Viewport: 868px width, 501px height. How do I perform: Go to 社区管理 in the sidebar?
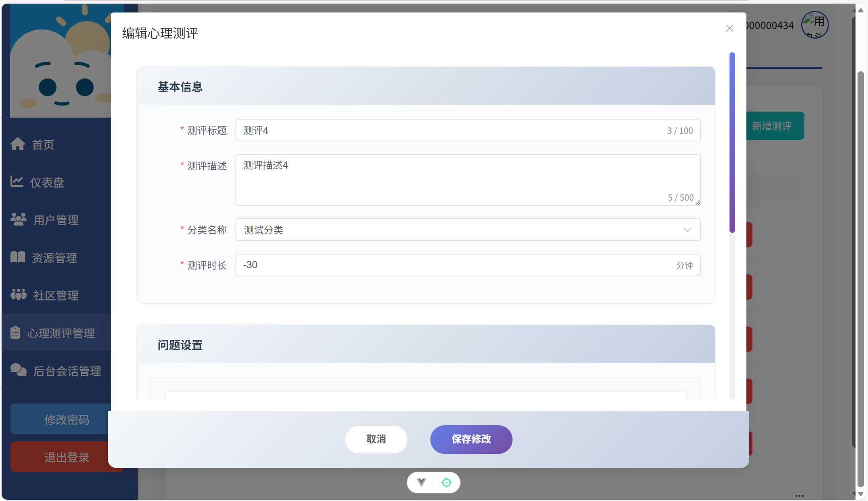pos(56,295)
